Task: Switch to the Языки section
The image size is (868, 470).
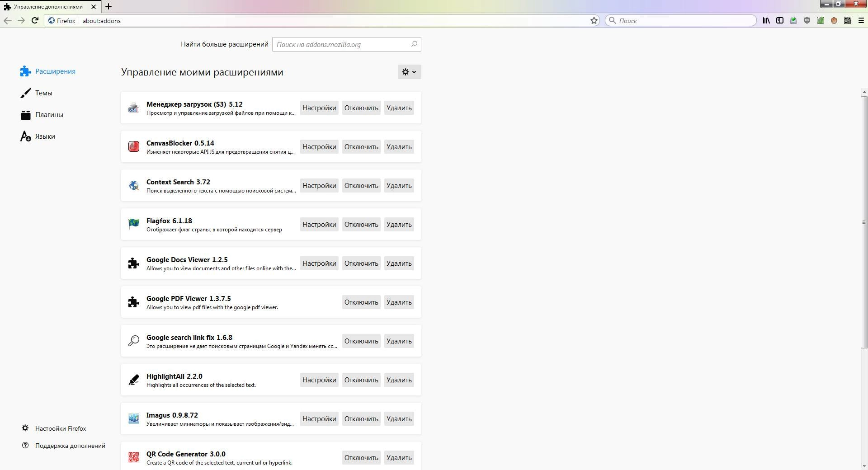Action: tap(38, 136)
